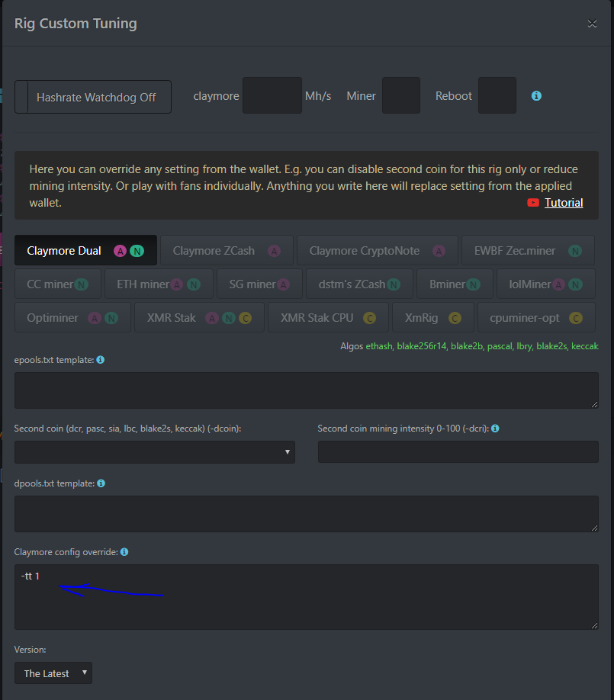Click the AMD badge on Claymore Dual
This screenshot has height=700, width=614.
click(x=120, y=251)
